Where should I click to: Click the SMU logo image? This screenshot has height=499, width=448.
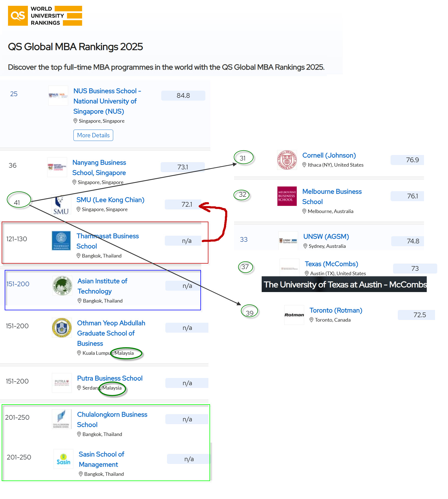pyautogui.click(x=61, y=205)
